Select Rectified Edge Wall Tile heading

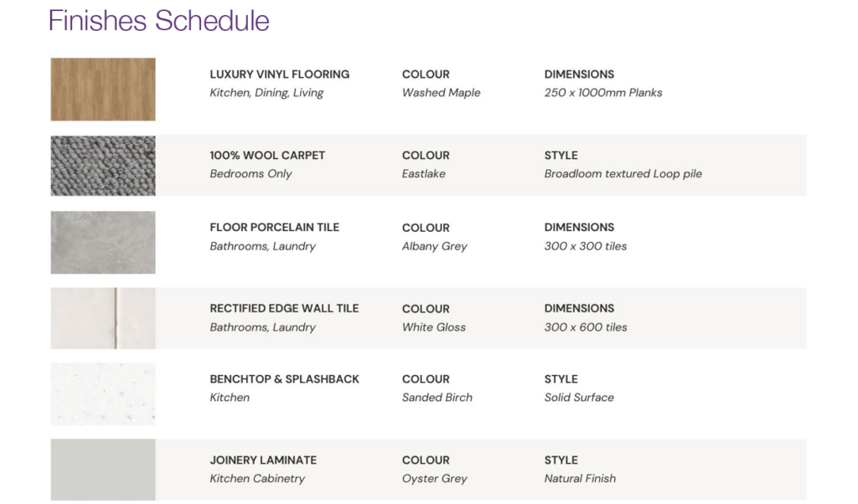[284, 309]
